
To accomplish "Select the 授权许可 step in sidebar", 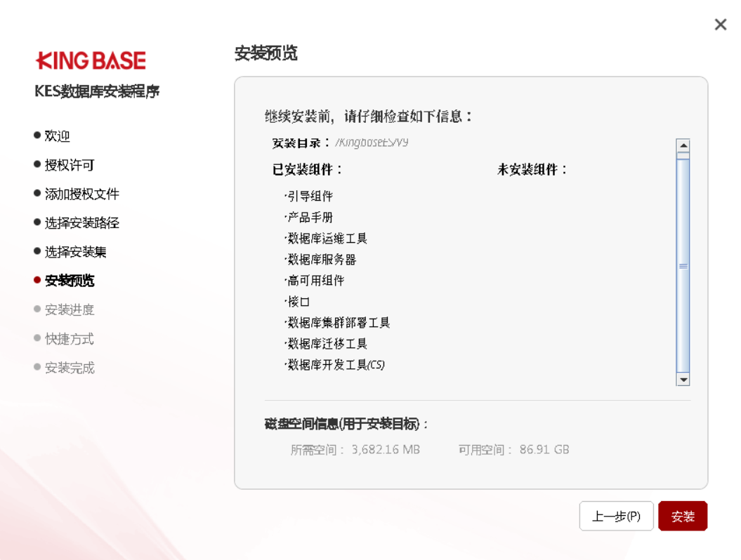I will point(69,165).
